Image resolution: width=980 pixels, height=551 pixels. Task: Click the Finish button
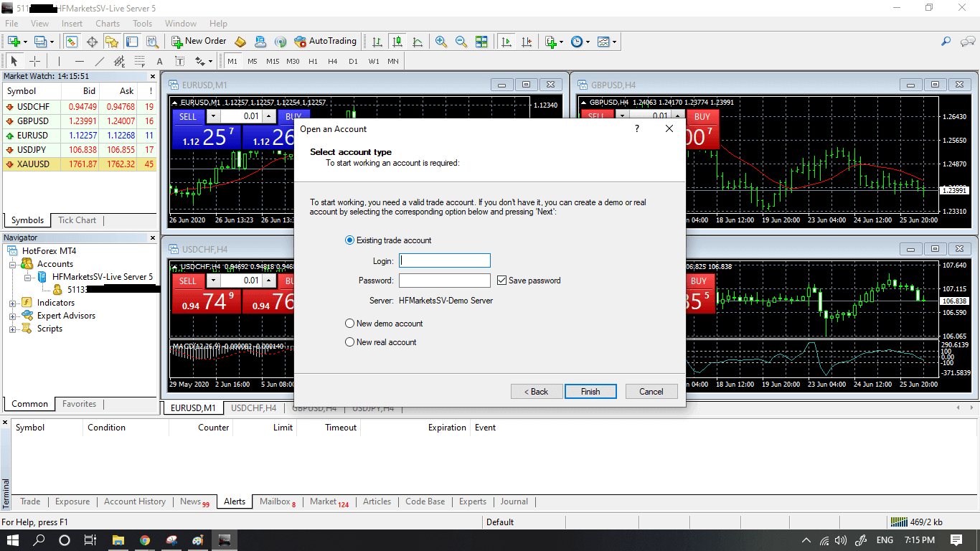click(590, 392)
